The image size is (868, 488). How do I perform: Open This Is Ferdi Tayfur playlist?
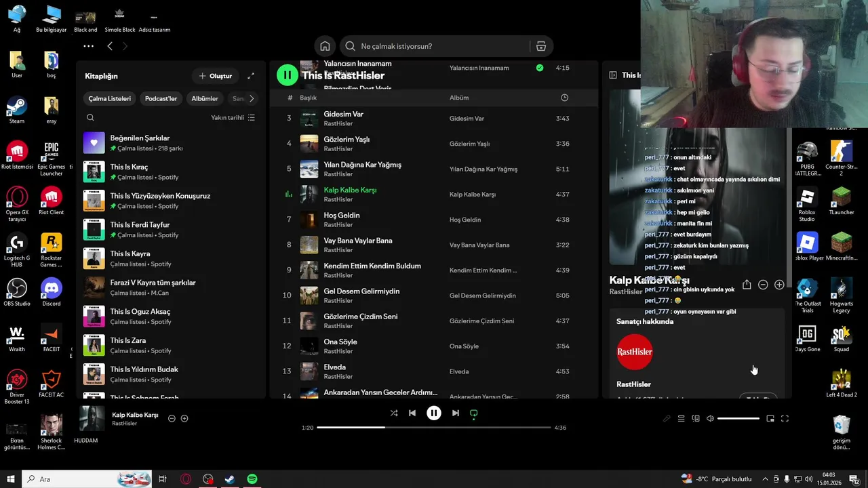coord(171,230)
